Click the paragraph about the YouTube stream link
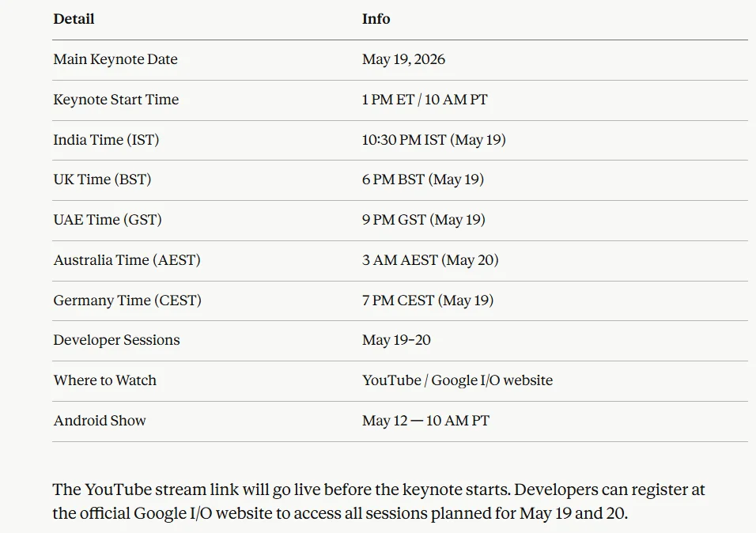 click(x=379, y=501)
